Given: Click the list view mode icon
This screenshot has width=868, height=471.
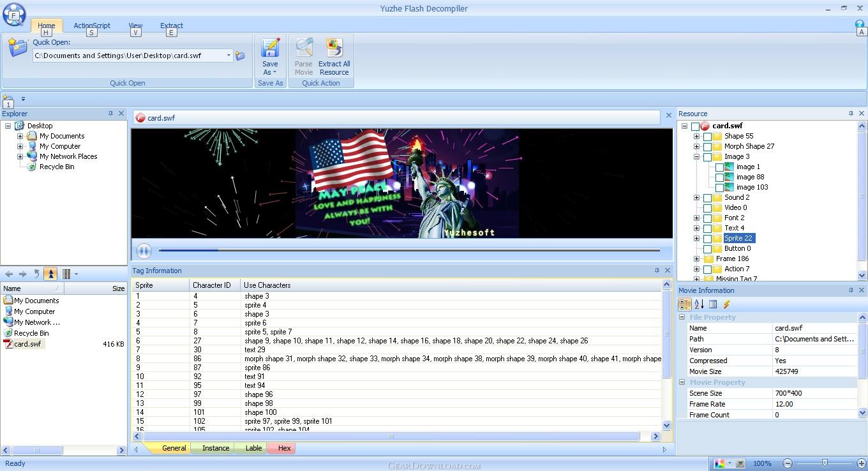Looking at the screenshot, I should click(66, 274).
